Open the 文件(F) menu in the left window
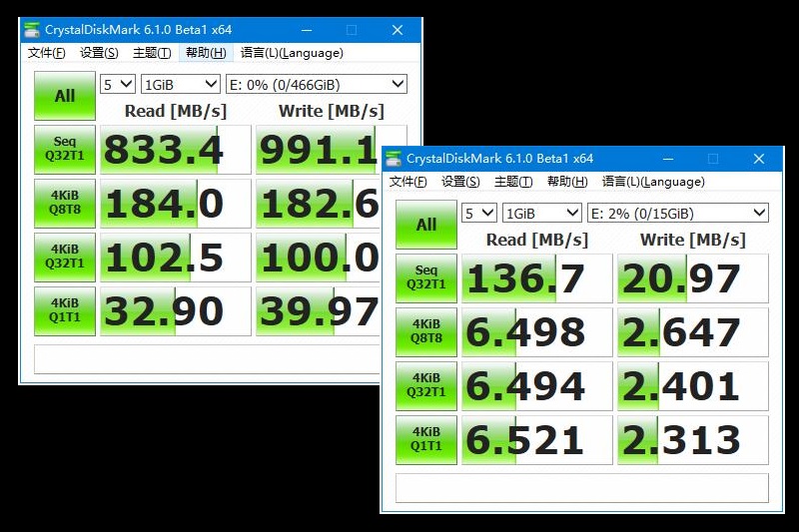 point(46,53)
